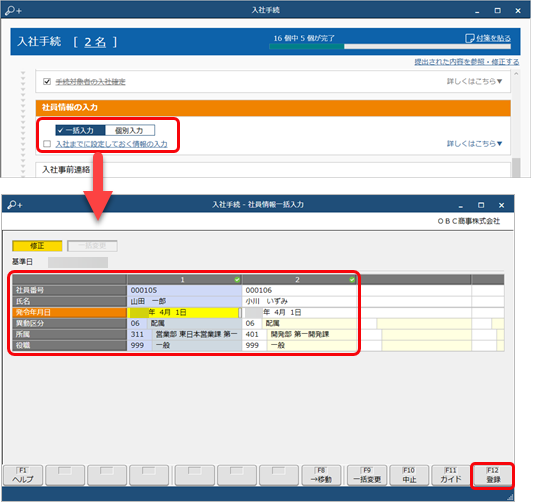This screenshot has height=502, width=550.
Task: Select the 一括入力 toggle option
Action: click(80, 130)
